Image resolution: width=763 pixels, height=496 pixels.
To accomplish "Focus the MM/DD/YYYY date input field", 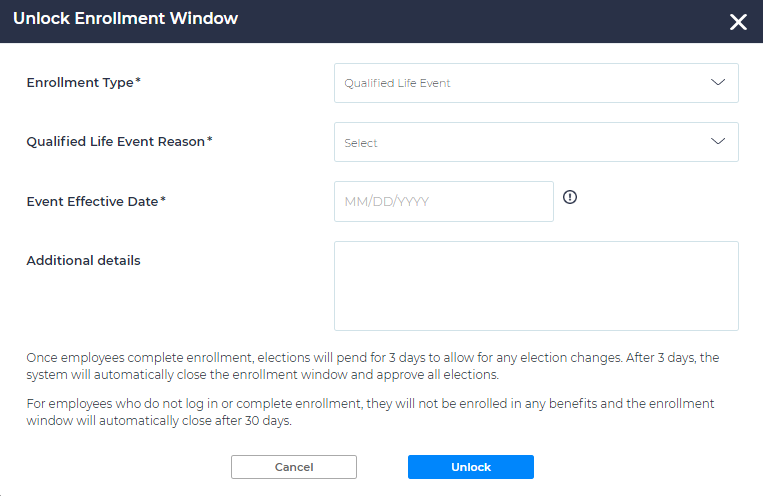I will 443,201.
